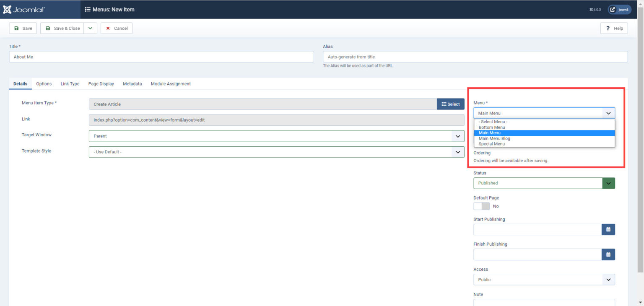Toggle the Default Page switch
Screen dimensions: 644x306
click(x=481, y=206)
